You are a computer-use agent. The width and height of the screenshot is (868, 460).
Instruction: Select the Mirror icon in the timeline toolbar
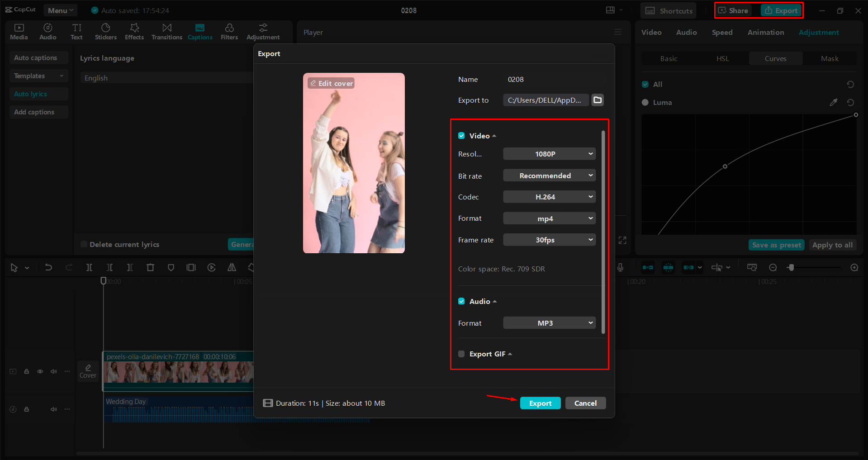click(231, 267)
